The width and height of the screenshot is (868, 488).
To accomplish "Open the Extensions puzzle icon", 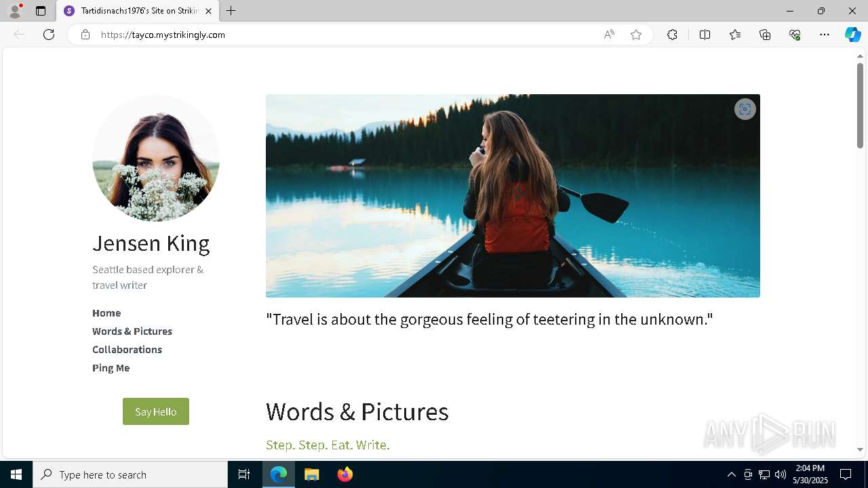I will pos(672,35).
